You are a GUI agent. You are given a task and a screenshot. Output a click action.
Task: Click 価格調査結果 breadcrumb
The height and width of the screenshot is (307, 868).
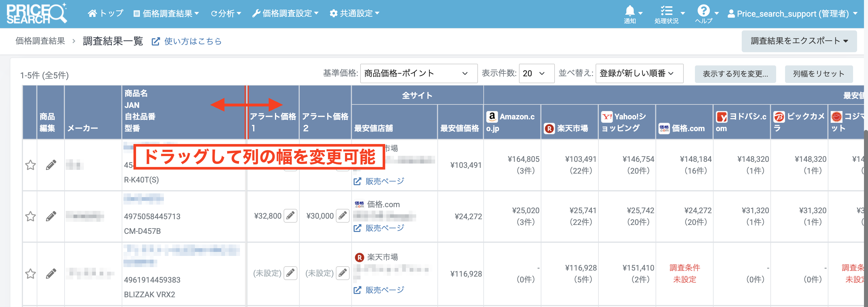pyautogui.click(x=40, y=41)
